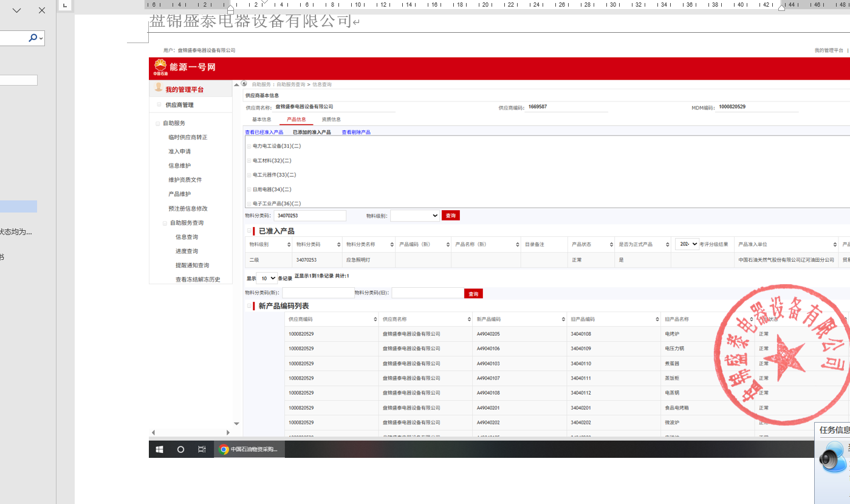Collapse the 自助服务 tree node
Image resolution: width=850 pixels, height=504 pixels.
[158, 123]
